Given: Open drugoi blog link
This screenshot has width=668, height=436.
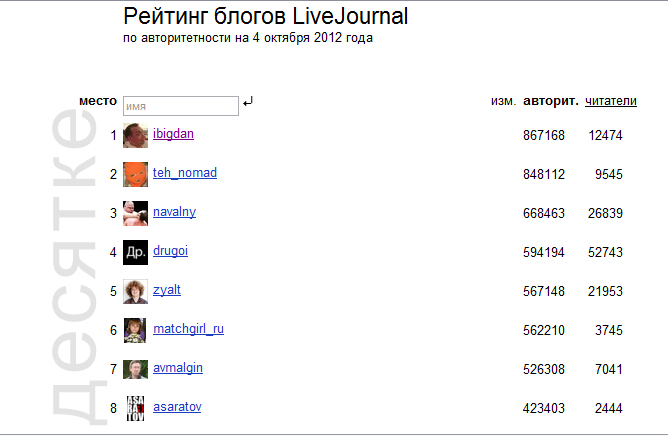Looking at the screenshot, I should click(170, 251).
